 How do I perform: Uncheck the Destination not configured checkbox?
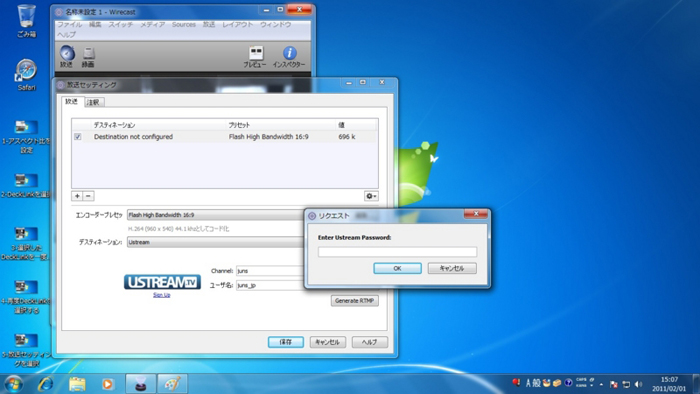point(78,137)
